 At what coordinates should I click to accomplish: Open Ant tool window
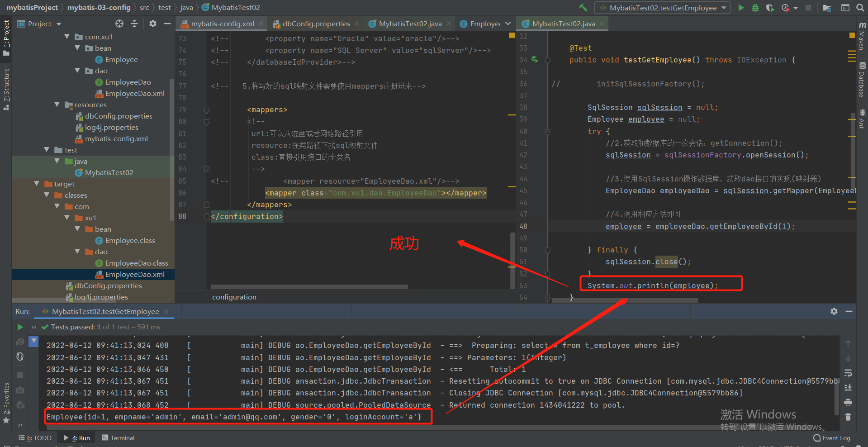[x=862, y=119]
